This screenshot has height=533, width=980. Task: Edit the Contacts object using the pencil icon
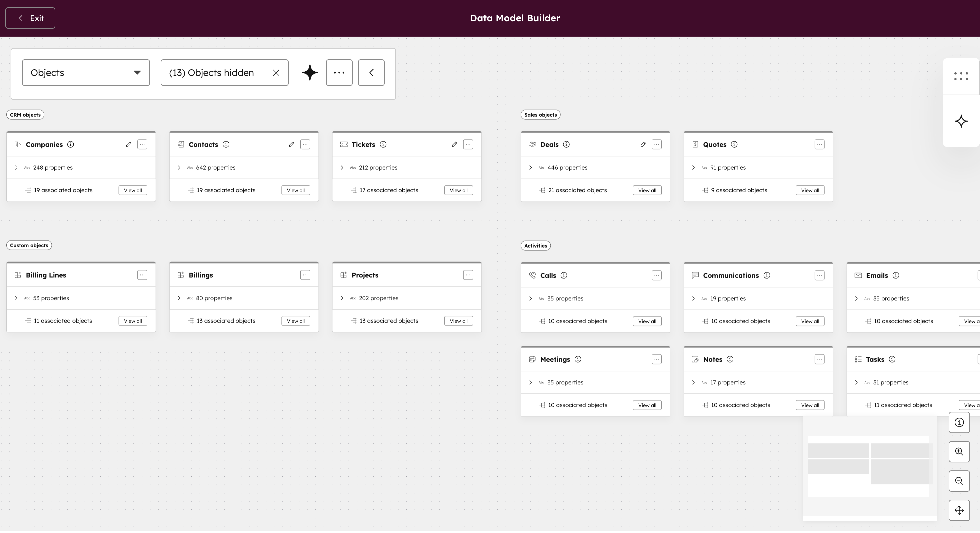tap(291, 145)
